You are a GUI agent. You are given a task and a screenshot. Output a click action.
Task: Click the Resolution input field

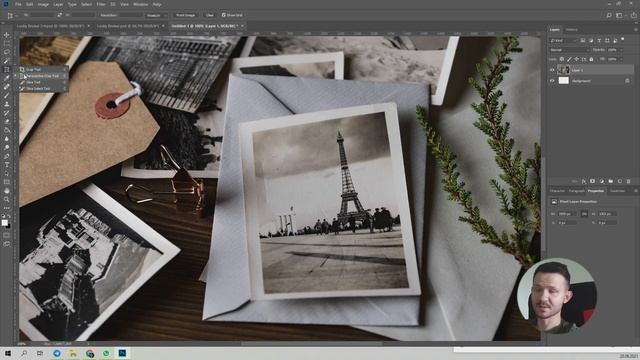click(x=132, y=15)
